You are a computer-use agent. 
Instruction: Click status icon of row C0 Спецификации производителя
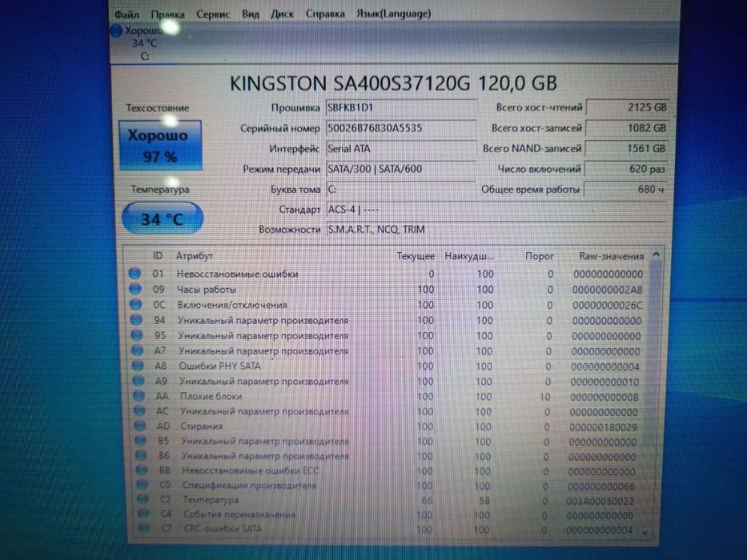pos(142,484)
